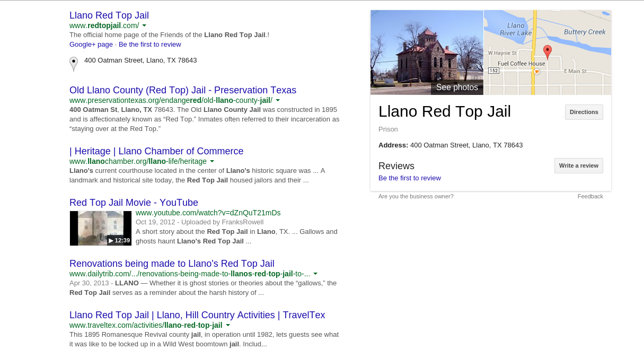
Task: Open the jail building photo in knowledge panel
Action: pyautogui.click(x=427, y=53)
